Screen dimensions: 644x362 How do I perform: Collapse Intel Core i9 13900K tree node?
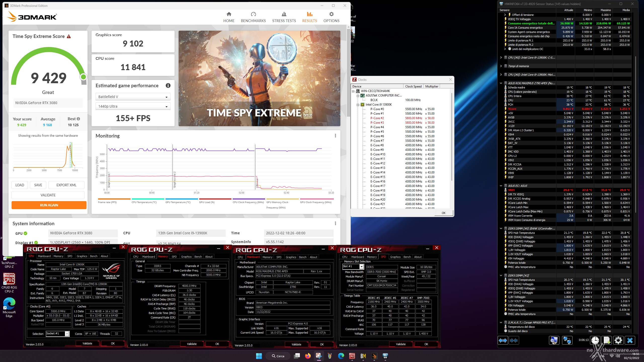pyautogui.click(x=358, y=105)
